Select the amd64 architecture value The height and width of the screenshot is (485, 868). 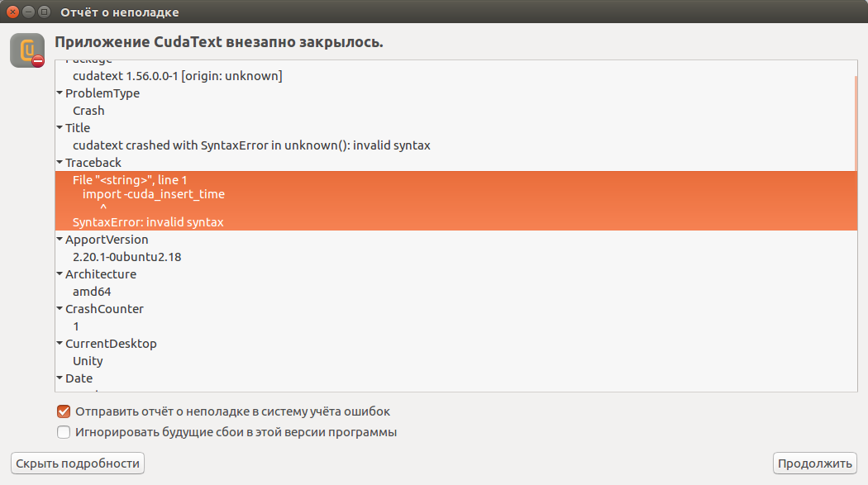(x=92, y=292)
